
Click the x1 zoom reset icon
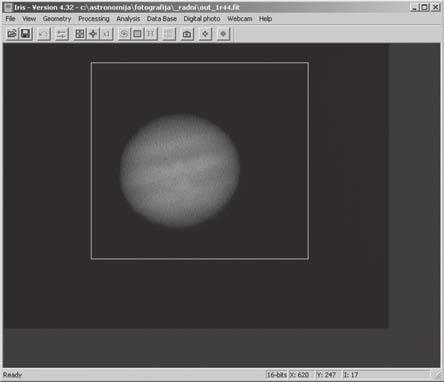pyautogui.click(x=106, y=34)
